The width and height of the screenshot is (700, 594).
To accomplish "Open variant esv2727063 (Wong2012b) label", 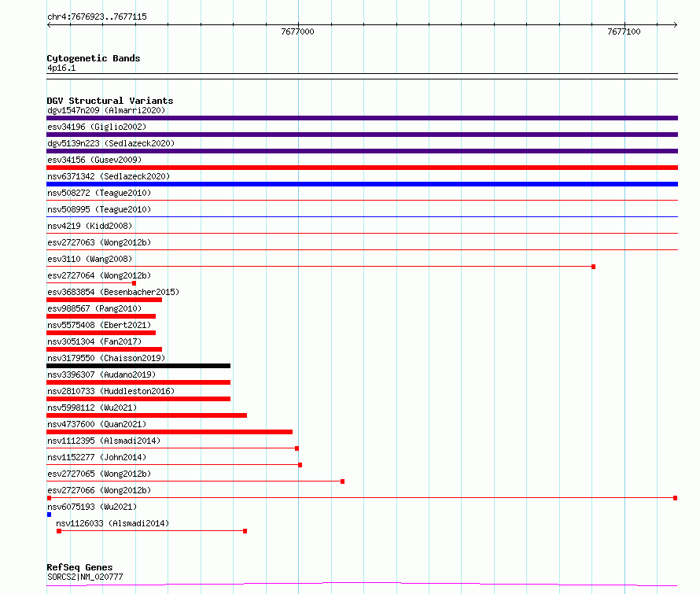I will coord(99,242).
